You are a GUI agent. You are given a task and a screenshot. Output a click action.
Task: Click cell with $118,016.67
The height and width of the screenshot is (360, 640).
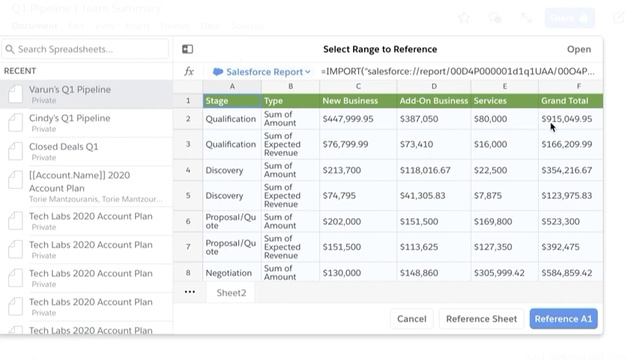tap(434, 170)
